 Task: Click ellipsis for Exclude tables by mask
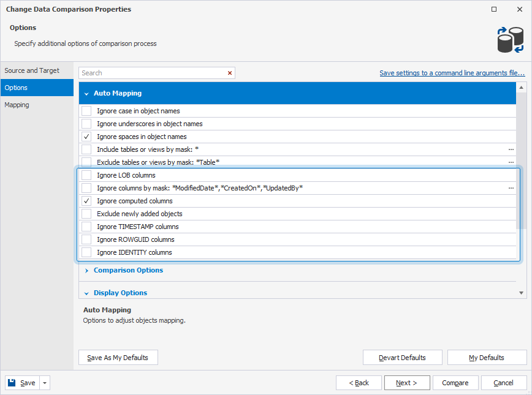(x=511, y=162)
